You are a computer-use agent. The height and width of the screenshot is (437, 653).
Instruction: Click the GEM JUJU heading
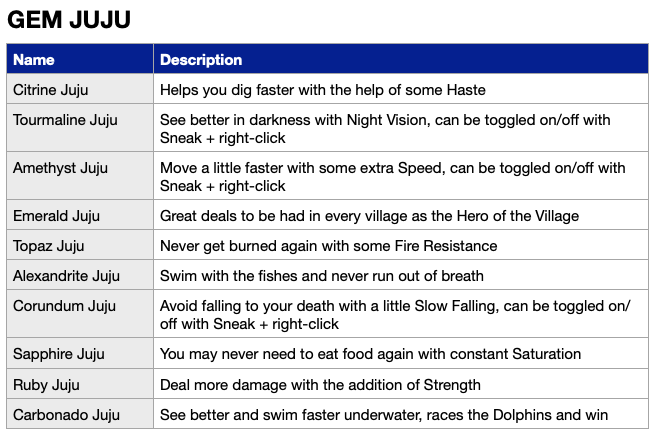tap(69, 20)
